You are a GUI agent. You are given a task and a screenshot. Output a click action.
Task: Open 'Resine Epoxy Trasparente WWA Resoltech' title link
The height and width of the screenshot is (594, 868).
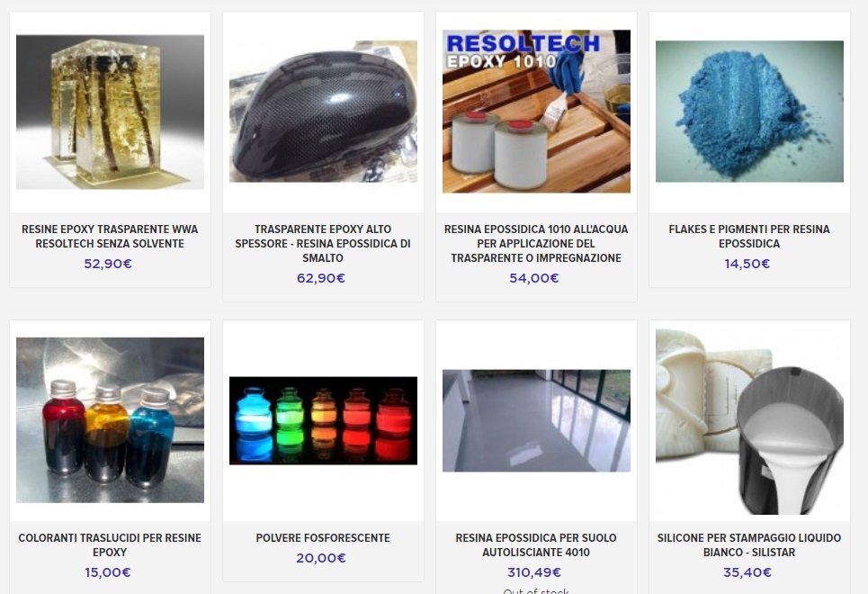coord(110,237)
